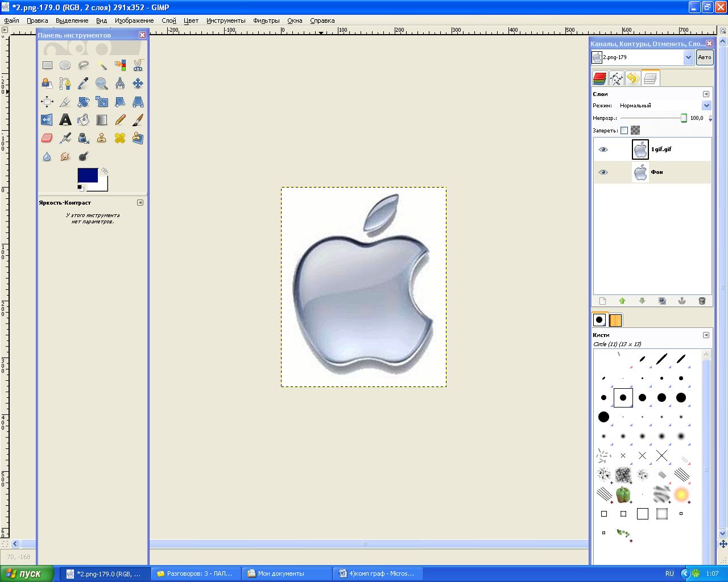Open Мои документы from the taskbar
Screen dimensions: 728x582
pos(287,573)
